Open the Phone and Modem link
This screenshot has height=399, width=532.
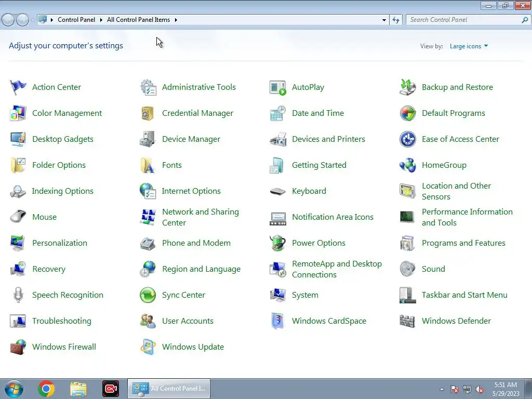pyautogui.click(x=196, y=243)
